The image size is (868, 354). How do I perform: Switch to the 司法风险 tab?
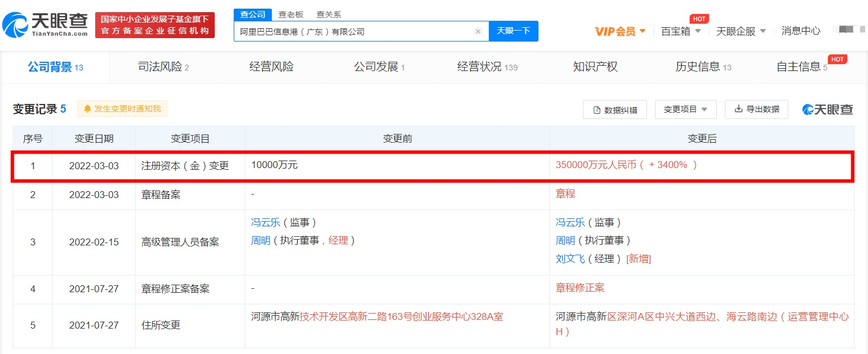(163, 67)
